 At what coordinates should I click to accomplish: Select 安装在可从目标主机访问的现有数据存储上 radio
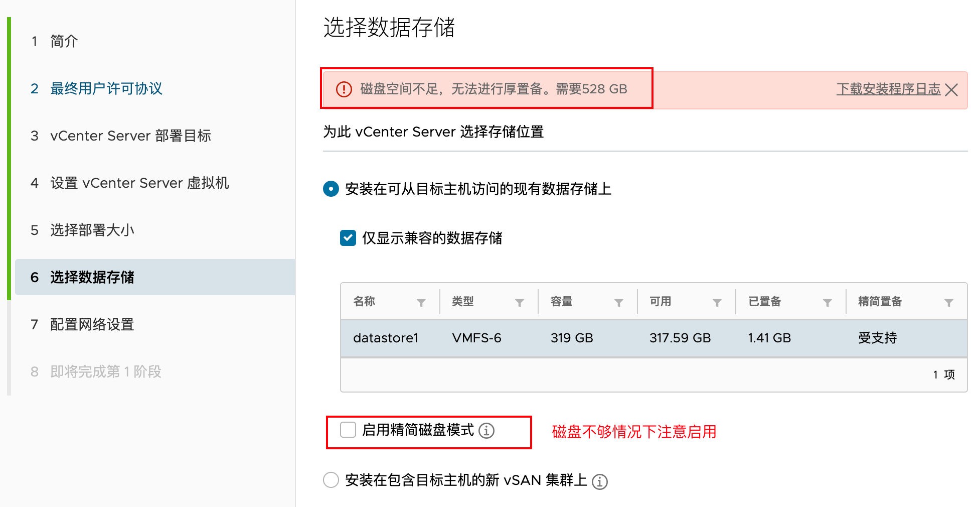point(331,189)
